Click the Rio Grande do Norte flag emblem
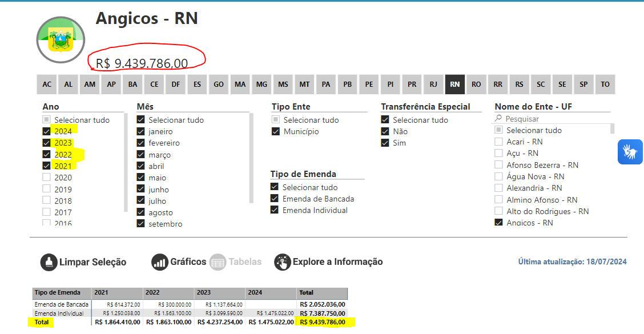 (61, 40)
